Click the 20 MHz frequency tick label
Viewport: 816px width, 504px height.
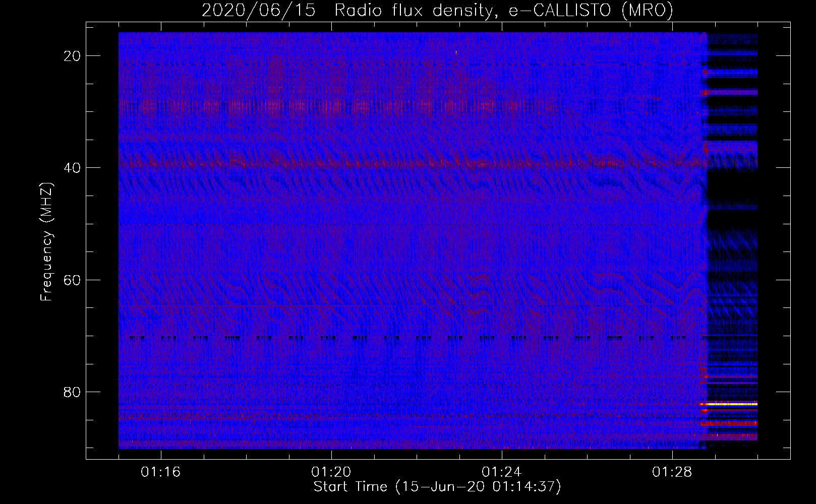(72, 56)
